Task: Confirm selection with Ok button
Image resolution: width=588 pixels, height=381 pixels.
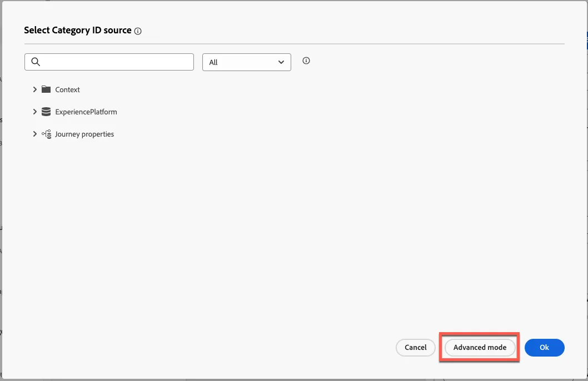Action: (544, 347)
